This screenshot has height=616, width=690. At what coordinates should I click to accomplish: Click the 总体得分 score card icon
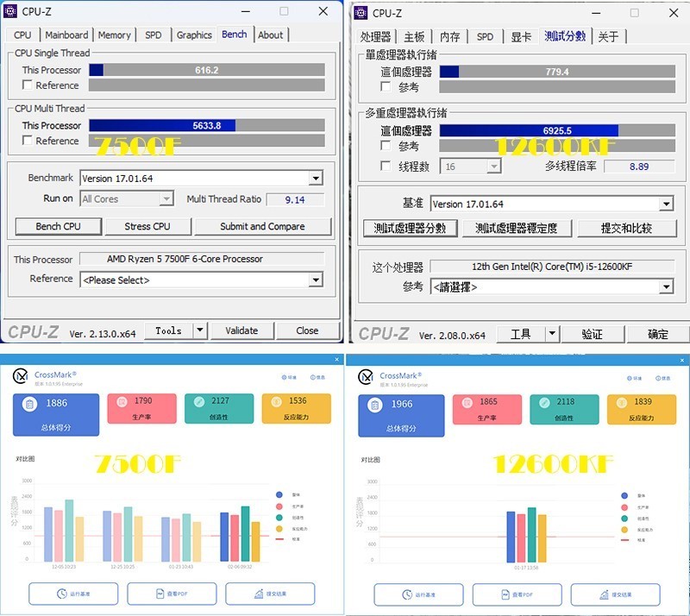[28, 403]
